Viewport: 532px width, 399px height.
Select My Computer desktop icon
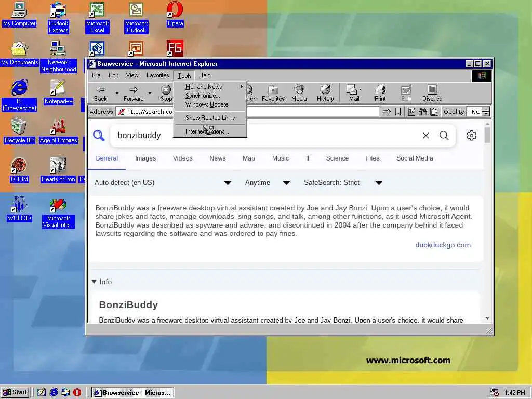pyautogui.click(x=19, y=14)
